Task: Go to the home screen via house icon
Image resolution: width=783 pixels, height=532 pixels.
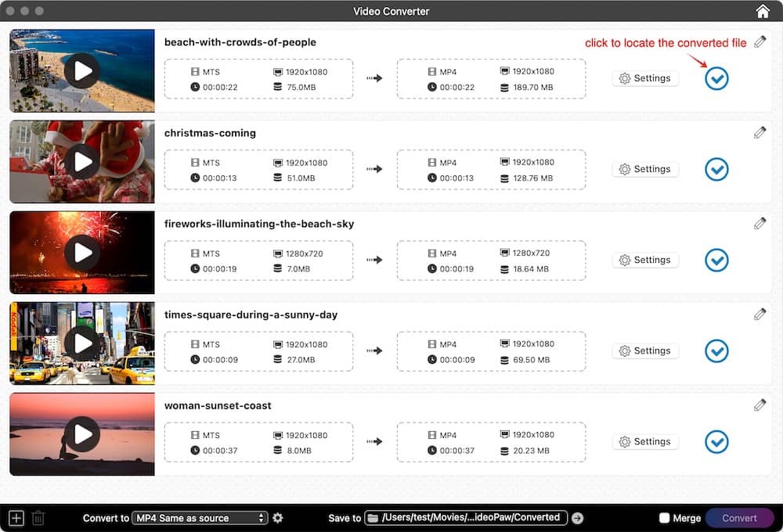Action: tap(762, 11)
